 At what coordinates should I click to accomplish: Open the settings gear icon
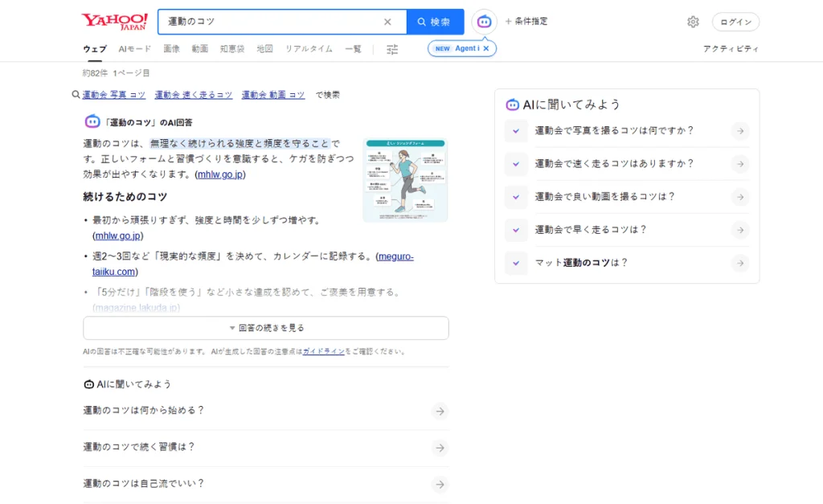(x=693, y=22)
